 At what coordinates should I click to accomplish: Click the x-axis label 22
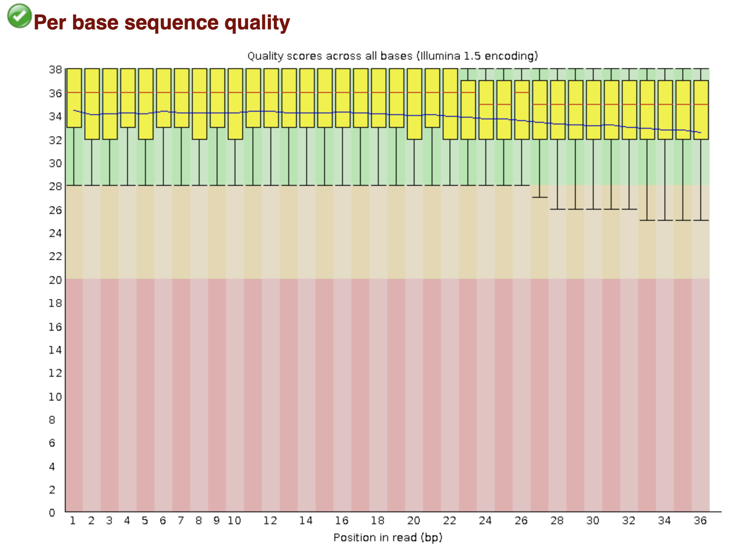point(449,521)
